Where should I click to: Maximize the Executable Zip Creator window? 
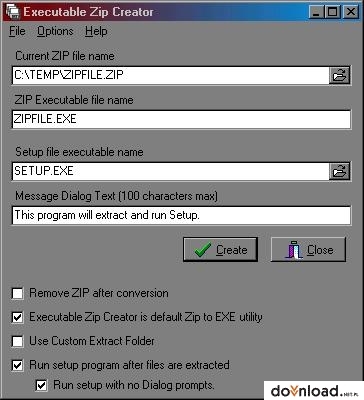point(332,12)
